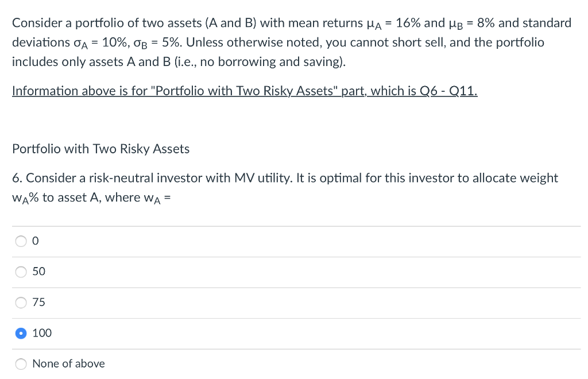Pick the radio circle for 75
Image resolution: width=588 pixels, height=379 pixels.
[21, 303]
